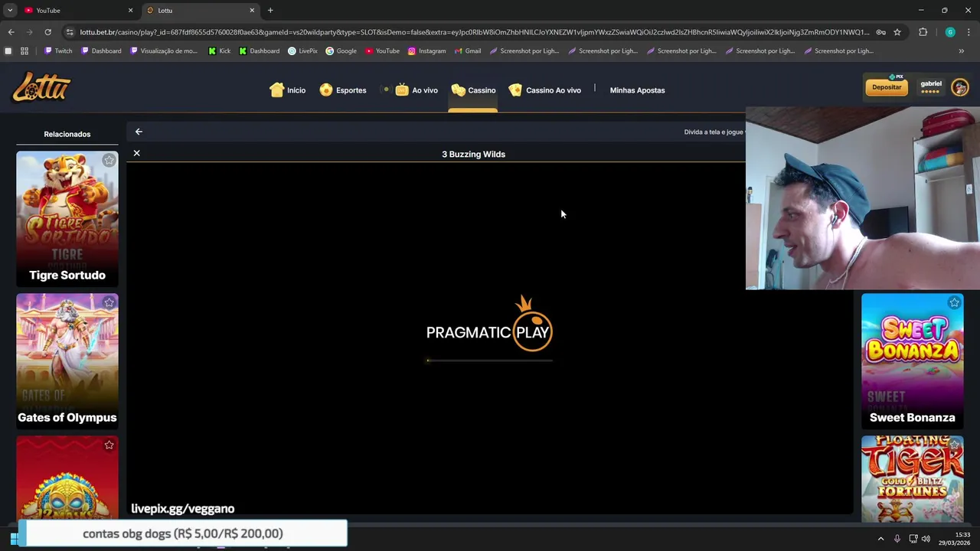Open the user profile avatar
980x551 pixels.
pos(959,87)
